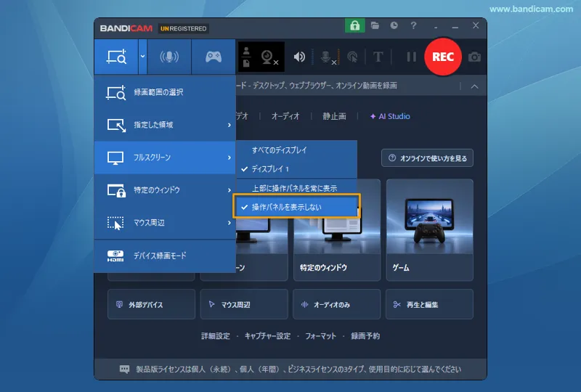The image size is (581, 392).
Task: Click the 外部デバイス button
Action: [x=151, y=304]
